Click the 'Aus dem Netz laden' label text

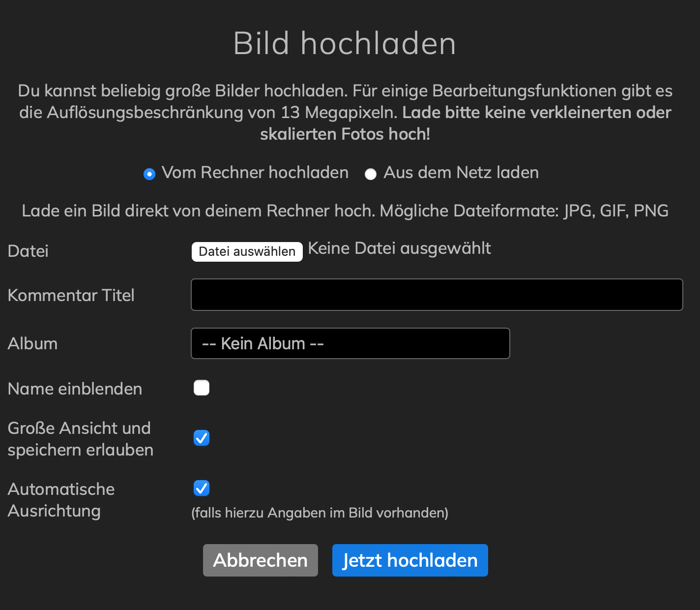click(x=461, y=173)
